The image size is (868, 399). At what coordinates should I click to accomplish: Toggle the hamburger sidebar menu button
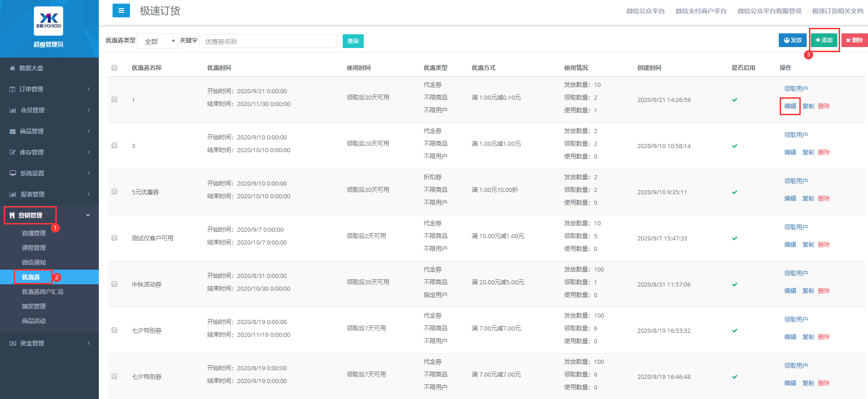[121, 11]
